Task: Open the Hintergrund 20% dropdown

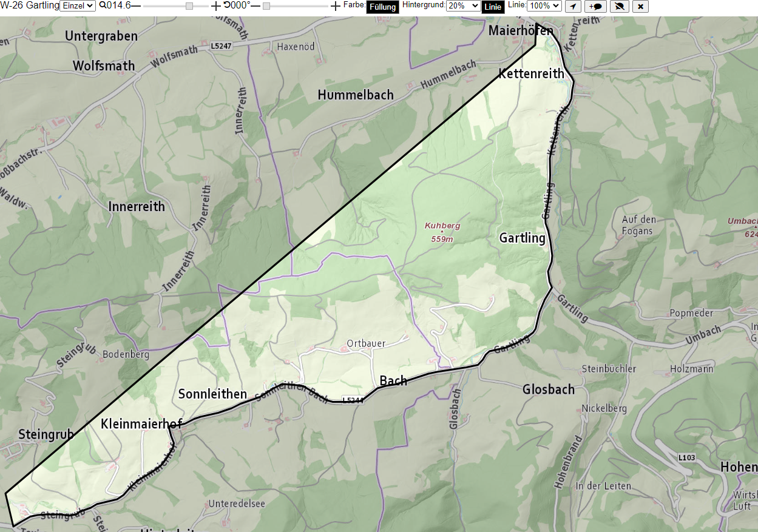Action: pyautogui.click(x=463, y=5)
